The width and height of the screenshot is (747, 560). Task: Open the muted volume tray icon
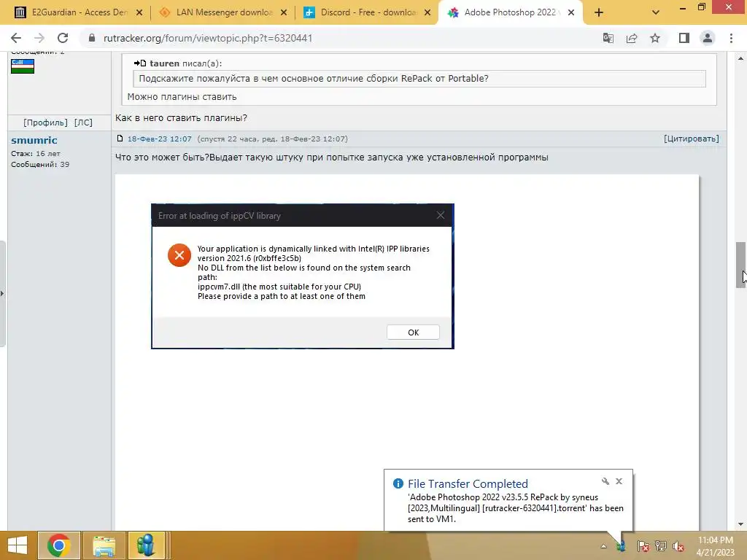tap(678, 546)
